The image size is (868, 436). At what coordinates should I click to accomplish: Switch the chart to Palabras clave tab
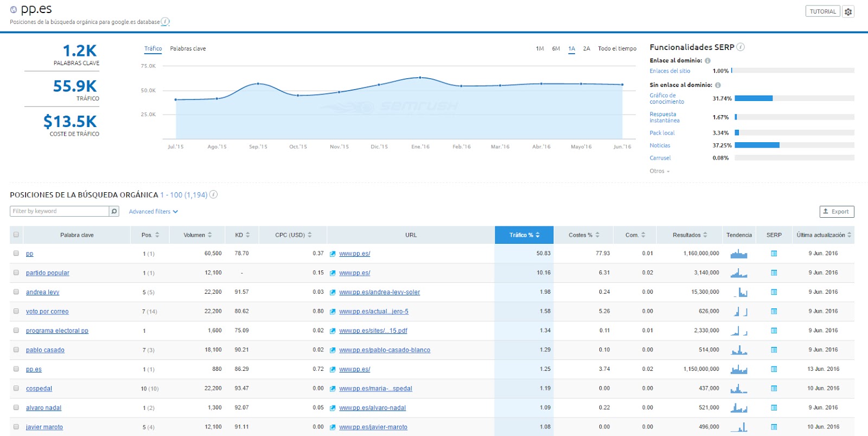(188, 49)
